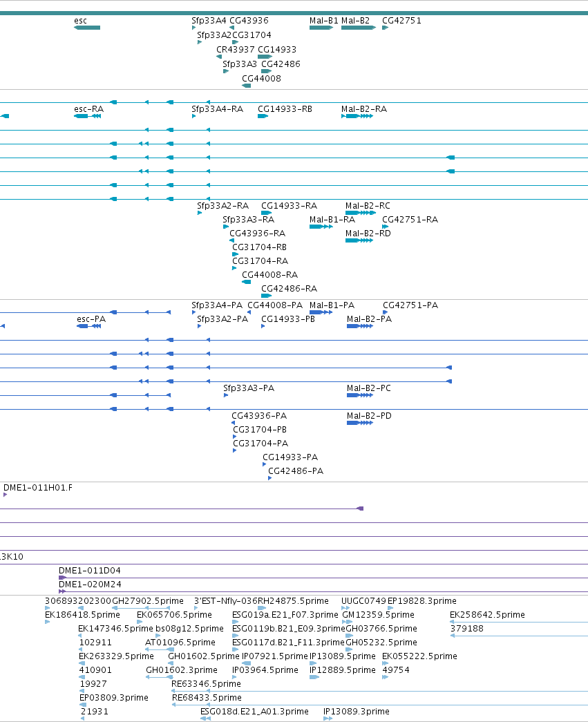
Task: Select the Mal-B1-RA transcript glyph
Action: pos(321,227)
